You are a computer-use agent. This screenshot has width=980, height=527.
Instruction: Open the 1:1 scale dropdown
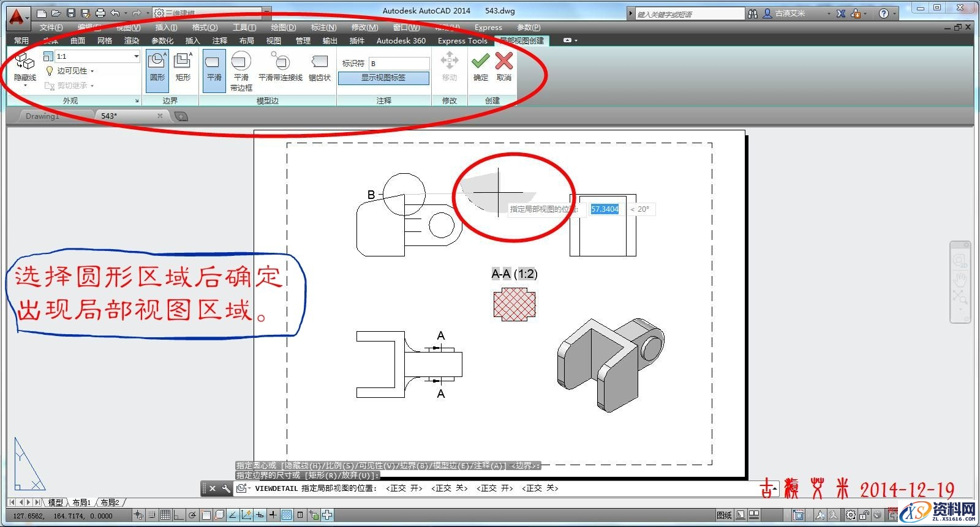(x=136, y=56)
